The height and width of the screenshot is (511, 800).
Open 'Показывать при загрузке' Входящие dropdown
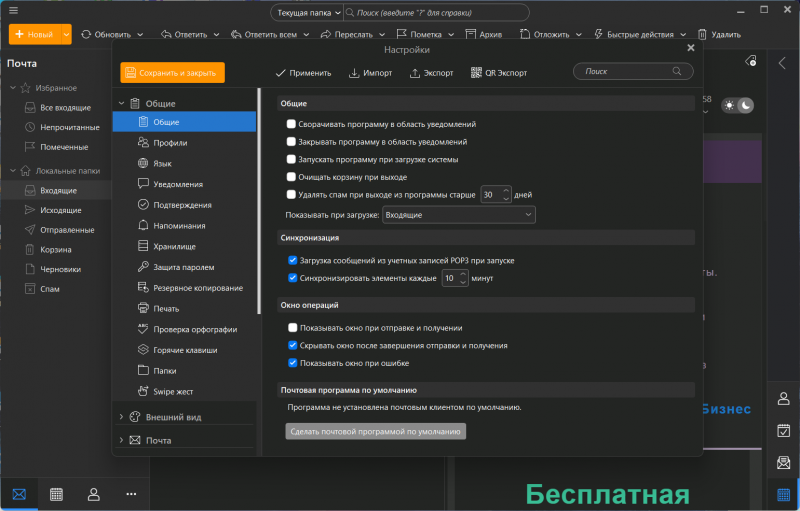(459, 215)
